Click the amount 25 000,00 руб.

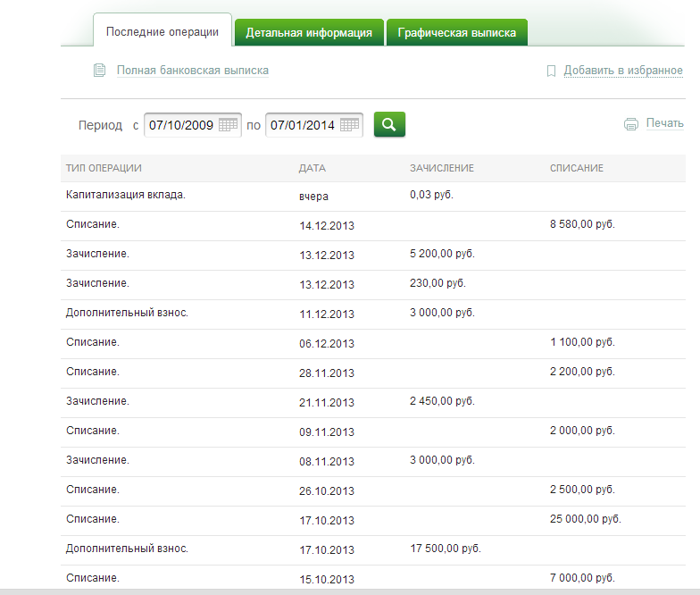coord(586,519)
